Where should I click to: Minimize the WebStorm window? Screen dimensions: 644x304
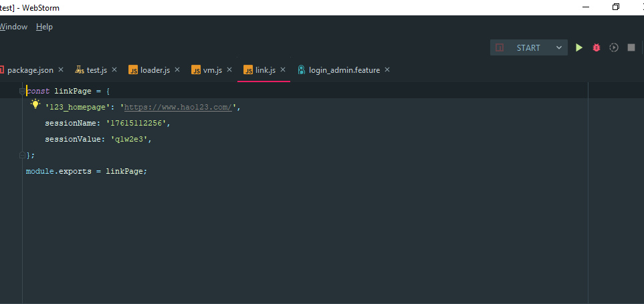[586, 7]
